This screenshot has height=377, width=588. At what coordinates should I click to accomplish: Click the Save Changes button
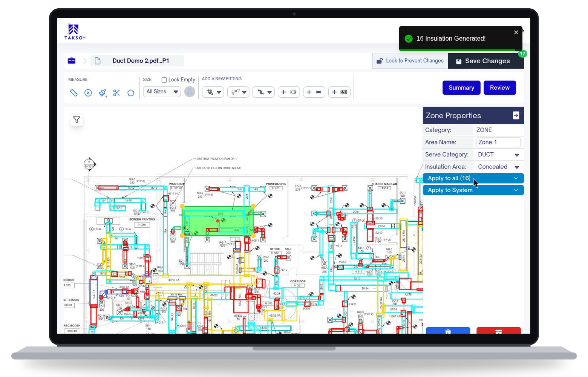tap(486, 61)
